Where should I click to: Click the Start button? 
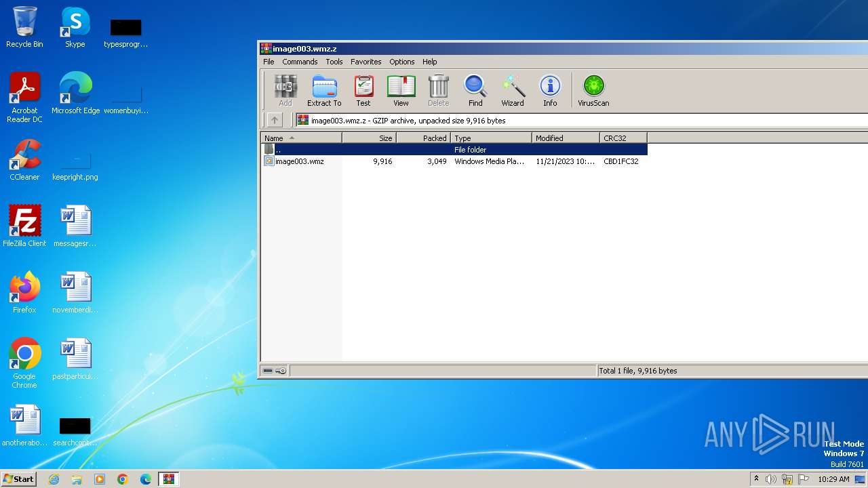pyautogui.click(x=19, y=479)
